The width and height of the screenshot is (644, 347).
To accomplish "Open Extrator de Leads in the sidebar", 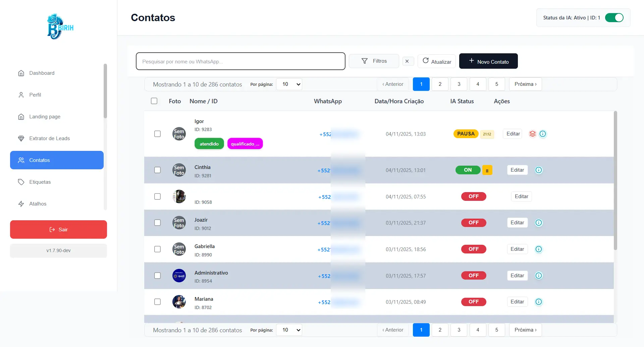I will [49, 138].
